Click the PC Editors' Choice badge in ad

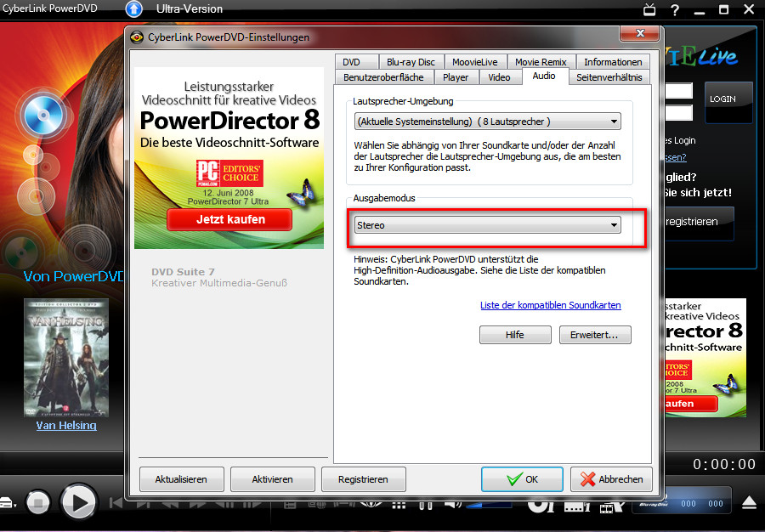[229, 173]
